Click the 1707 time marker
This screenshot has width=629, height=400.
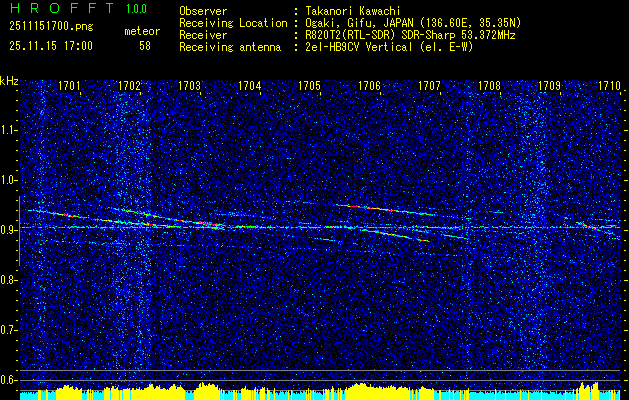[x=430, y=85]
